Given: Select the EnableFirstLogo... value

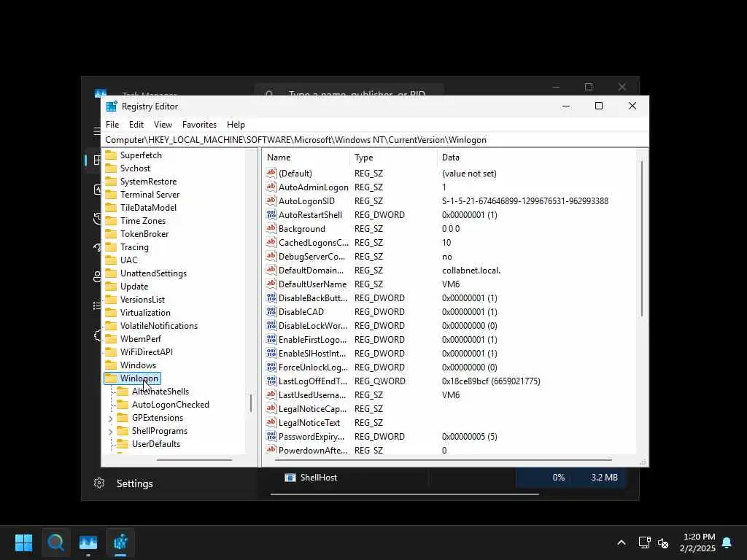Looking at the screenshot, I should pyautogui.click(x=312, y=340).
